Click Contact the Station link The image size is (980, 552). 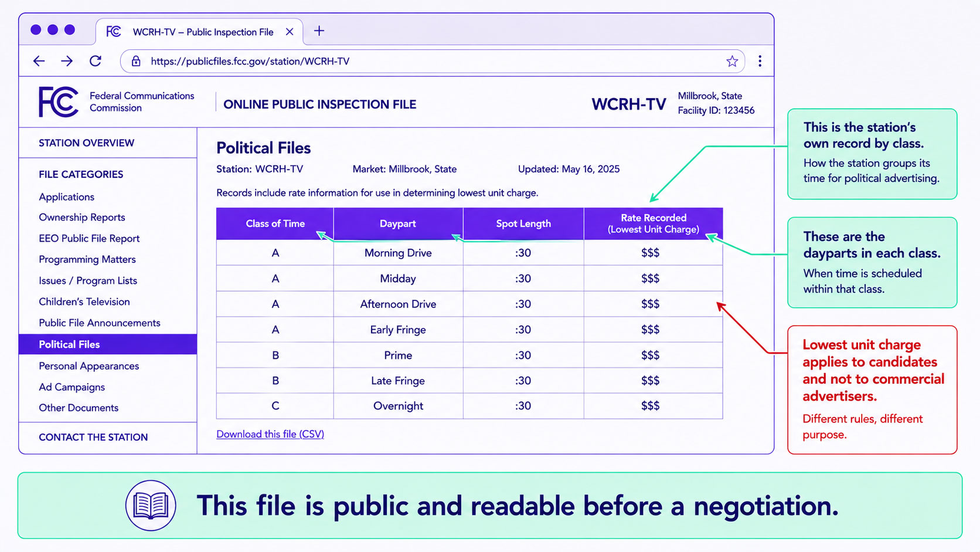[x=93, y=437]
